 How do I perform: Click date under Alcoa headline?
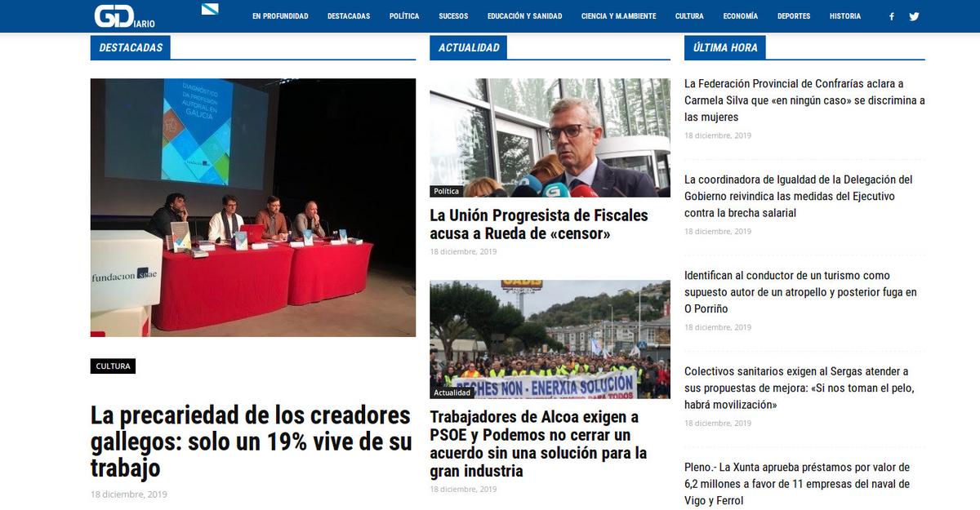click(463, 489)
